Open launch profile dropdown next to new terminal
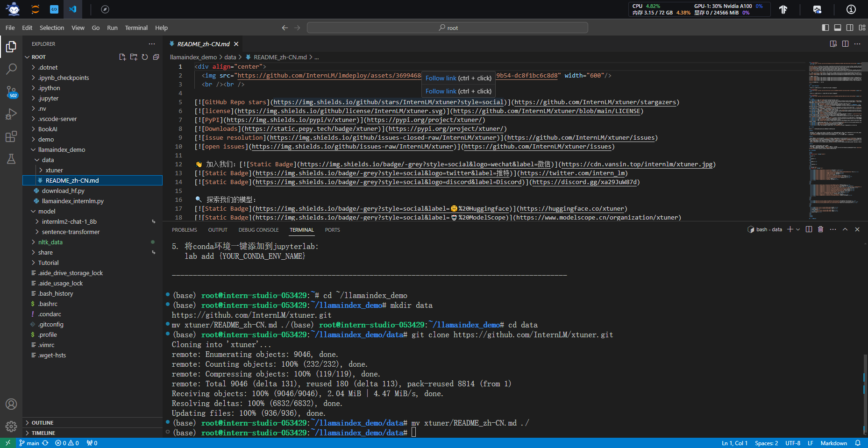 tap(798, 229)
